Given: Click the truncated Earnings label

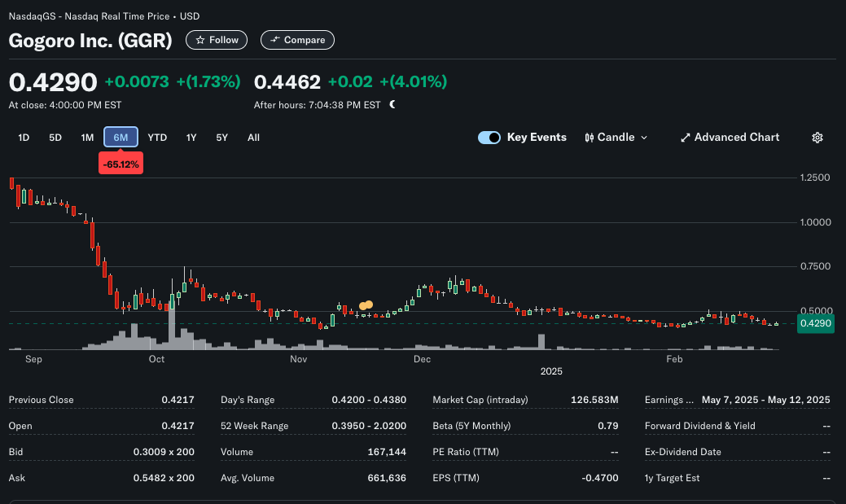Looking at the screenshot, I should pos(669,400).
